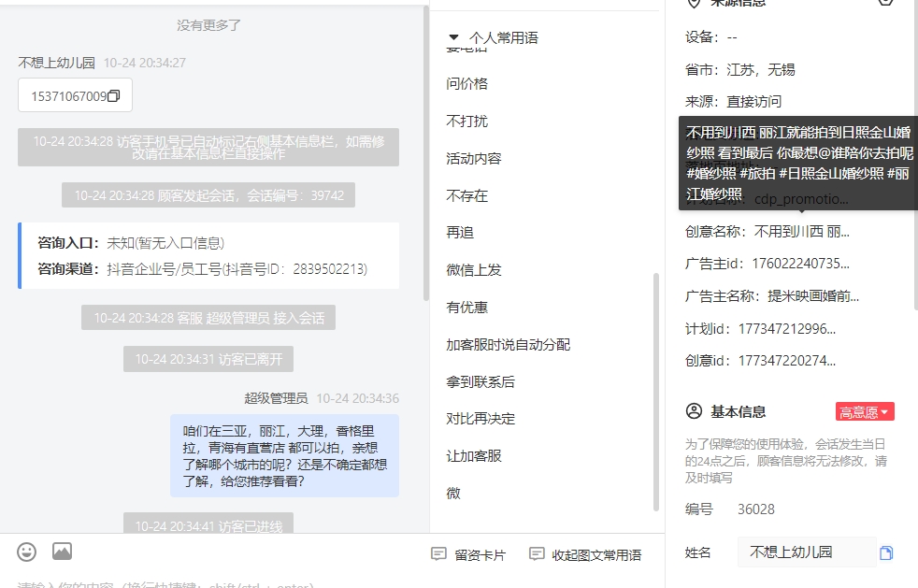
Task: Click the 留资卡片 button
Action: click(468, 554)
